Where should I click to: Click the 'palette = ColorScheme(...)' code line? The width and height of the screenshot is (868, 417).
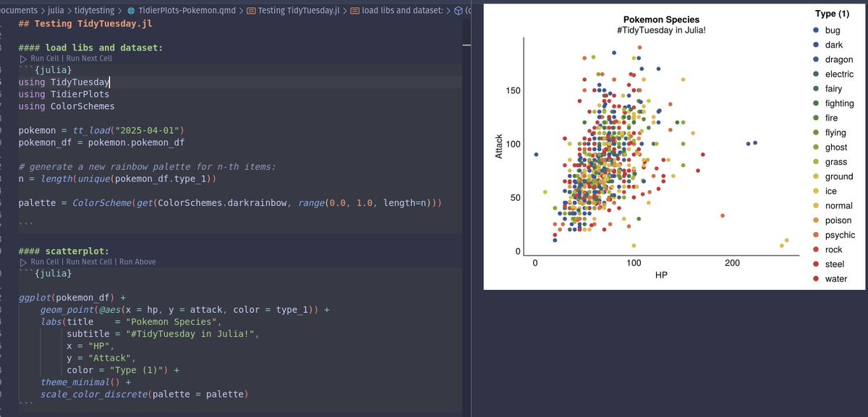(x=229, y=202)
